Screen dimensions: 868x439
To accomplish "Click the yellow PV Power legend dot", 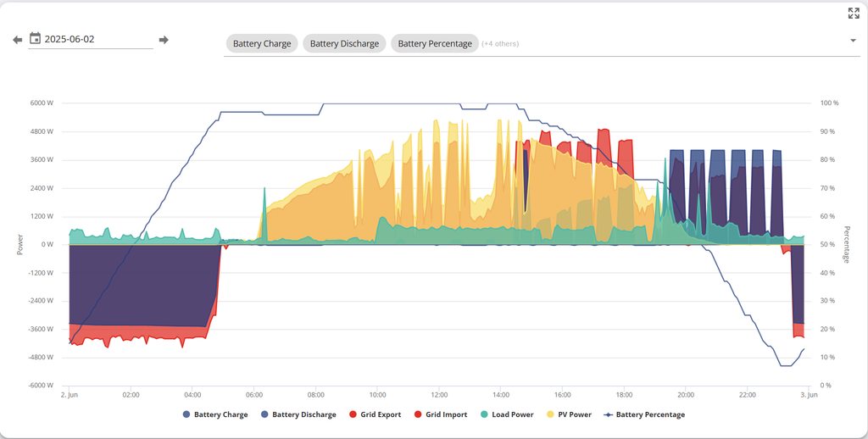I will [x=551, y=415].
